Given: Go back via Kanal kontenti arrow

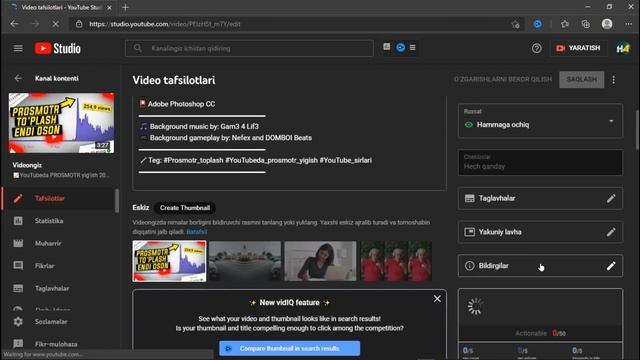Looking at the screenshot, I should [x=18, y=78].
